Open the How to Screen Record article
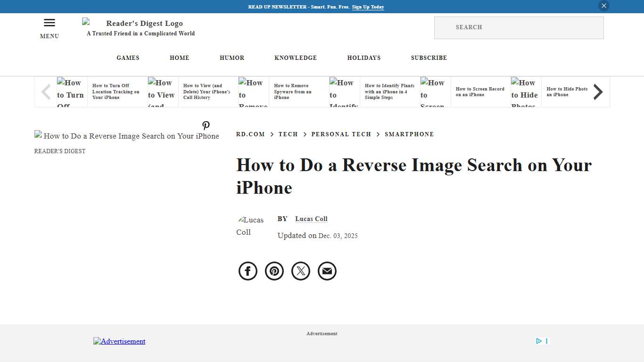Screen dimensions: 644x362 click(479, 92)
